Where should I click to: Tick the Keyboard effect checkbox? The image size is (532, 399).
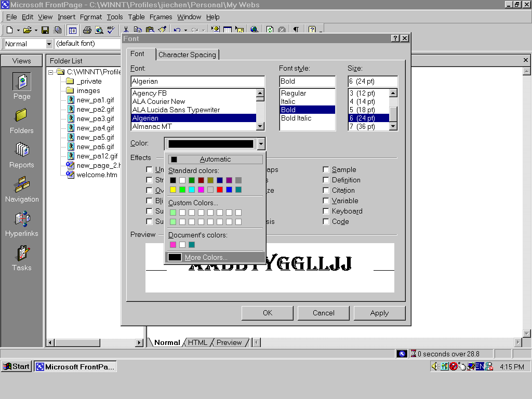point(326,211)
